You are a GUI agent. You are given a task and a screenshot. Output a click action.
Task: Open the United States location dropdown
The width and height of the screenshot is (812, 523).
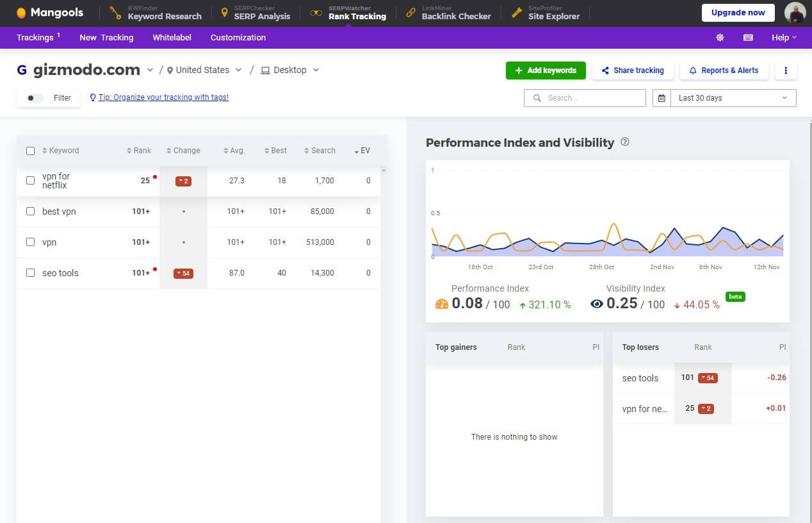pyautogui.click(x=204, y=70)
